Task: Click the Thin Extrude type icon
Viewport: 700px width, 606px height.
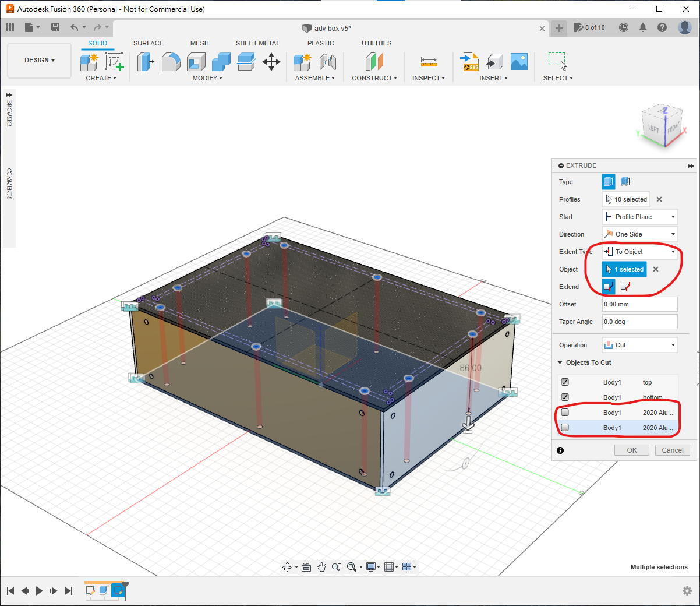Action: click(x=625, y=182)
